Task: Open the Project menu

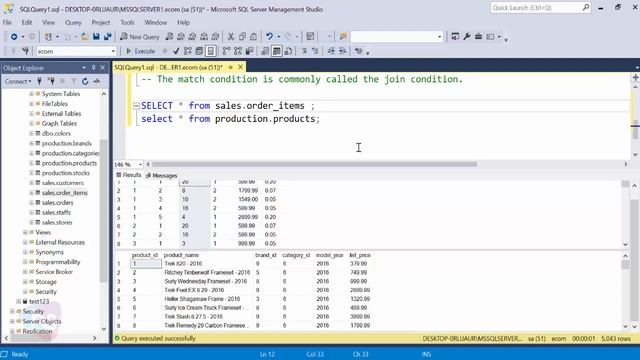Action: 100,22
